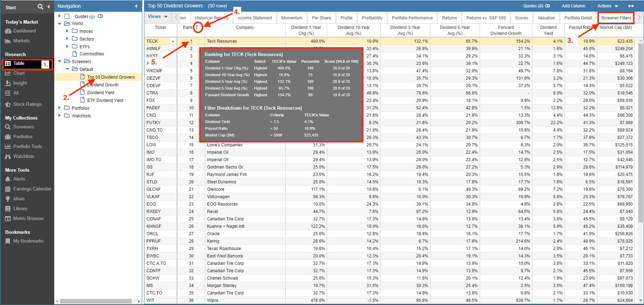Click the Forward Dividend Growth column header
The height and width of the screenshot is (305, 644).
pos(506,30)
